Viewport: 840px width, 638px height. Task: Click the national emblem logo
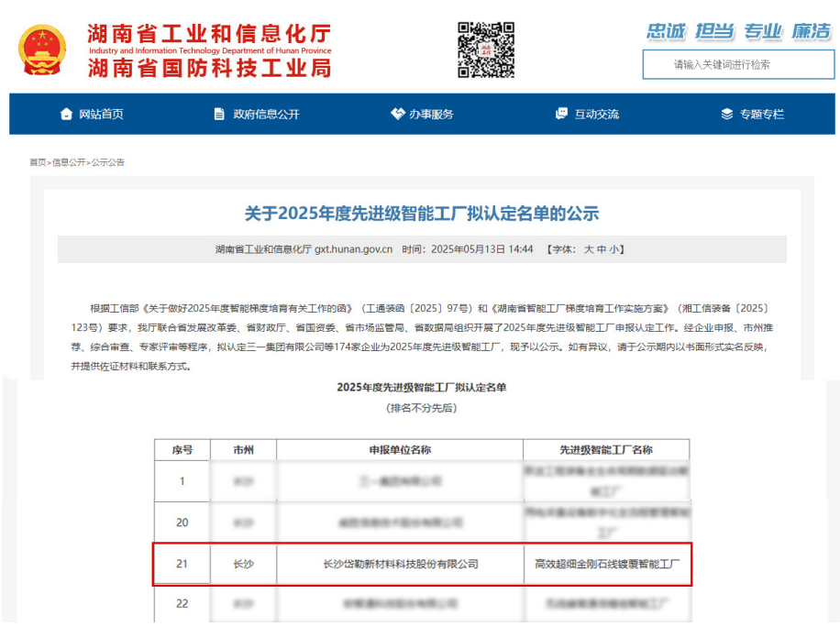point(43,49)
